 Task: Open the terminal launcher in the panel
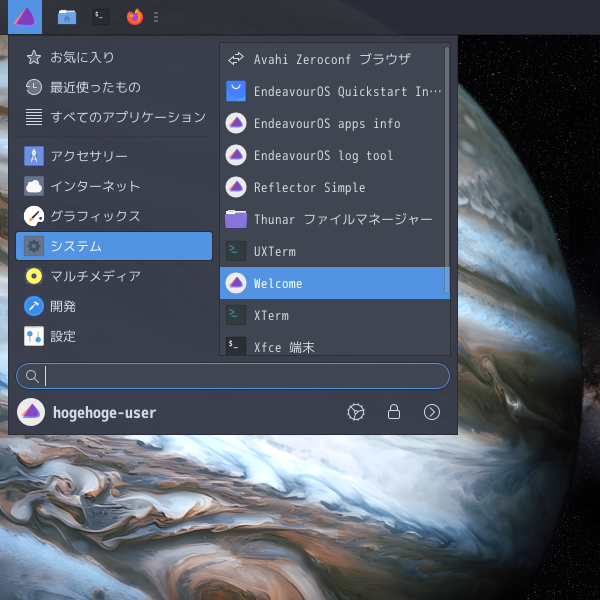pos(101,17)
